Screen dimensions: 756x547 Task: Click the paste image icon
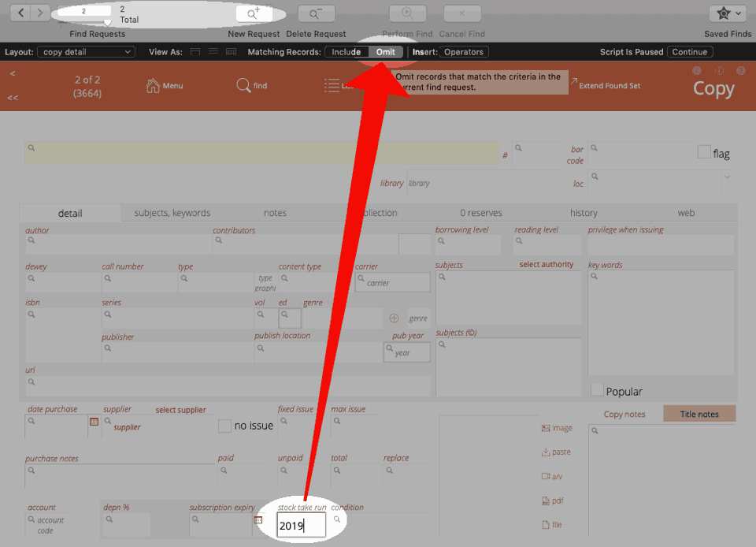[x=546, y=452]
